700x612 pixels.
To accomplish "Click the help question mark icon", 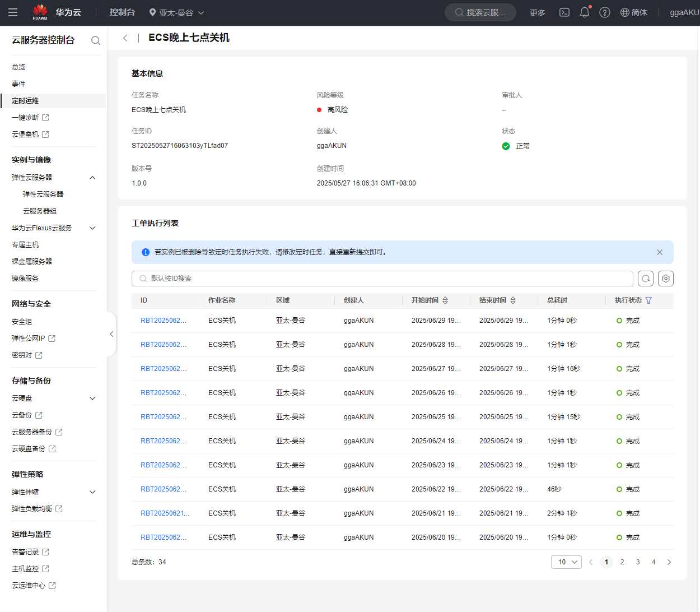I will point(605,12).
